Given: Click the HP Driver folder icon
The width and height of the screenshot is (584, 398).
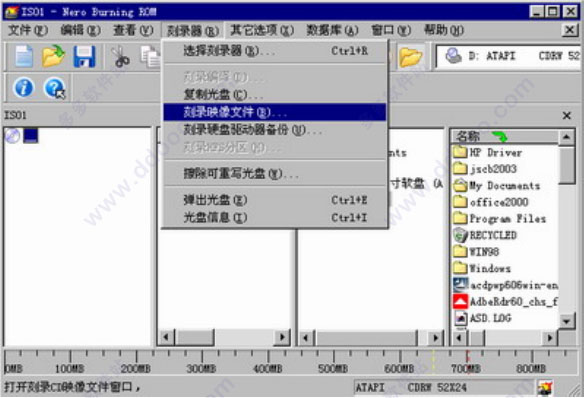Looking at the screenshot, I should click(460, 152).
